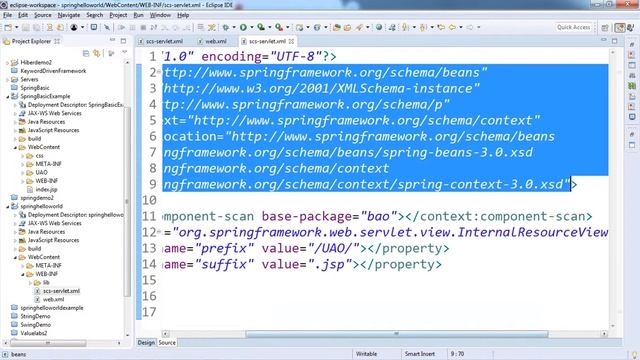Screen dimensions: 640x360
Task: Select scs-servlet.xml in Project Explorer tree
Action: tap(61, 291)
